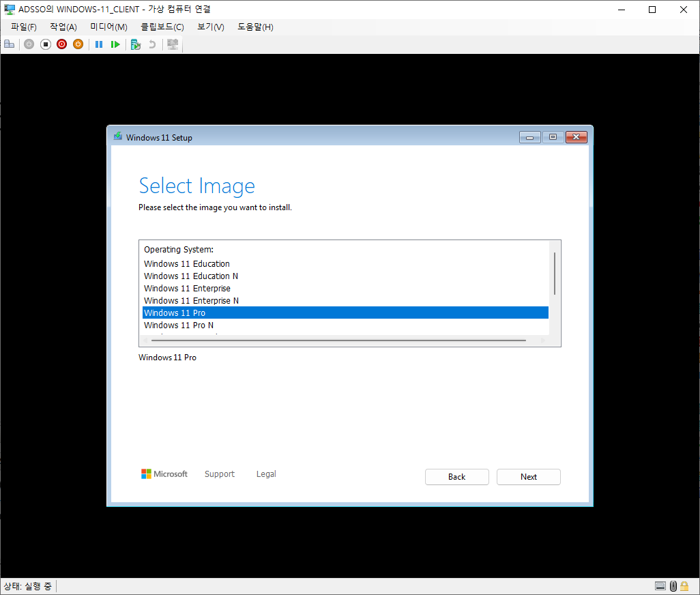
Task: Open the 클립보드(C) menu
Action: pos(162,27)
